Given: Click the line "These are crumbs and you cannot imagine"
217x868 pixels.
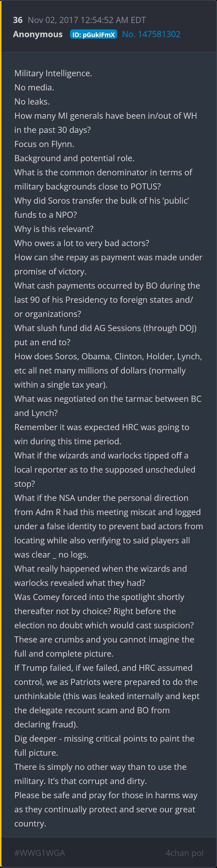Looking at the screenshot, I should (x=104, y=640).
